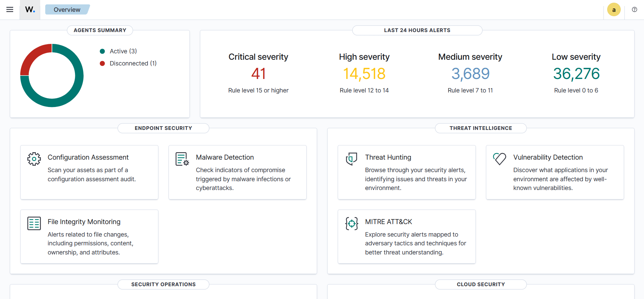Toggle Active agents in the legend

tap(123, 51)
